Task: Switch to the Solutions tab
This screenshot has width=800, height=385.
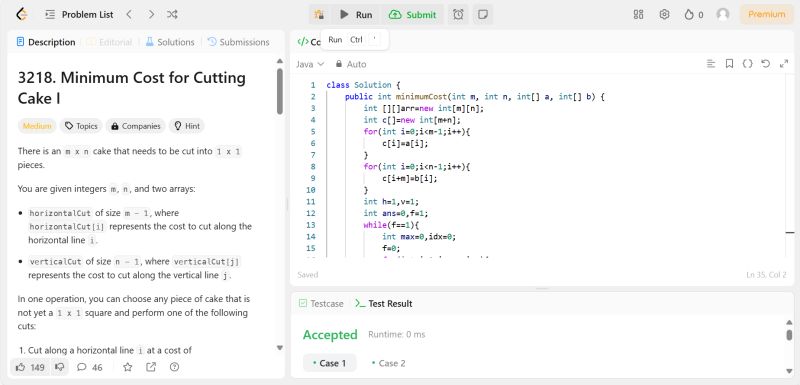Action: [170, 42]
